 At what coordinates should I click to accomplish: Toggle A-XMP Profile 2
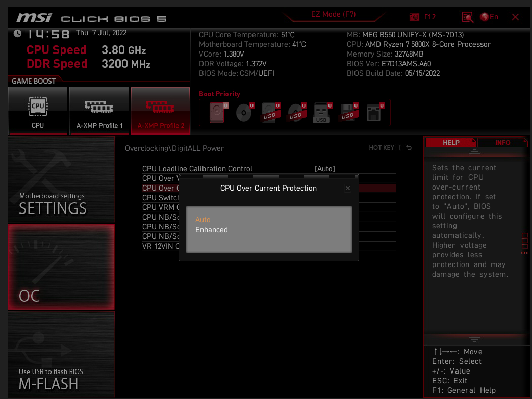(160, 111)
